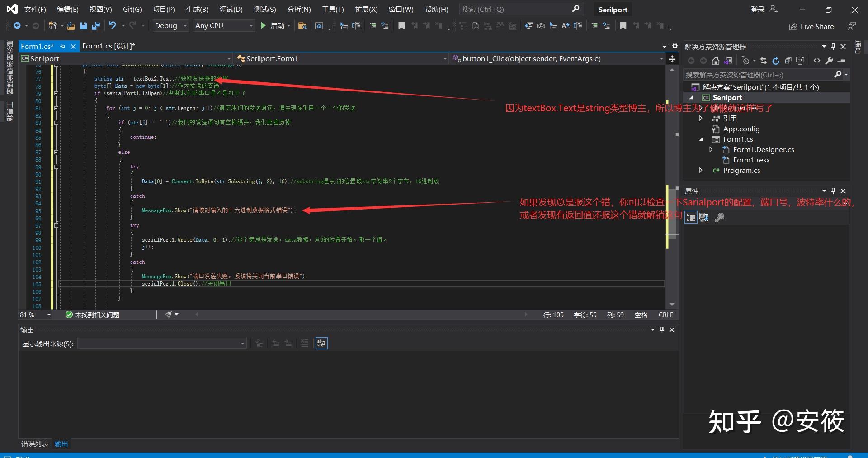Click alphabetical sort icon in 属性 panel
Image resolution: width=868 pixels, height=458 pixels.
pos(704,218)
